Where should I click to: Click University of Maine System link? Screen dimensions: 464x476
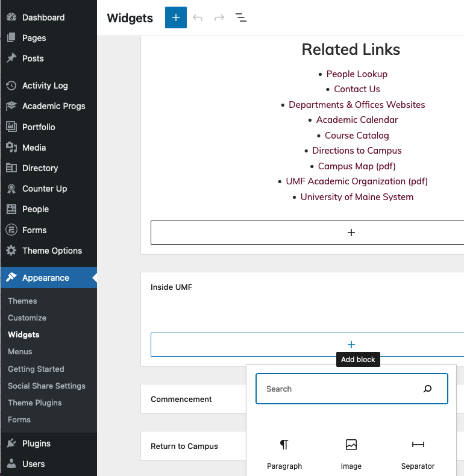click(x=357, y=196)
